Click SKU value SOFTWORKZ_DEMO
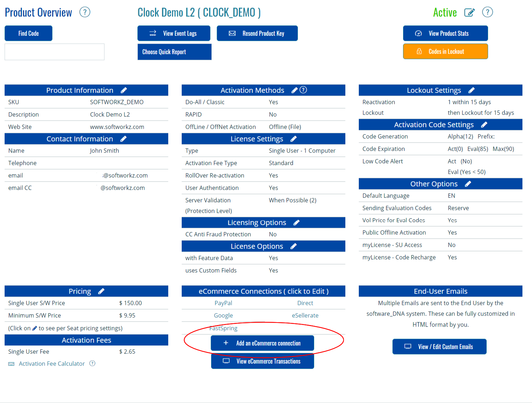Screen dimensions: 532x403 117,102
